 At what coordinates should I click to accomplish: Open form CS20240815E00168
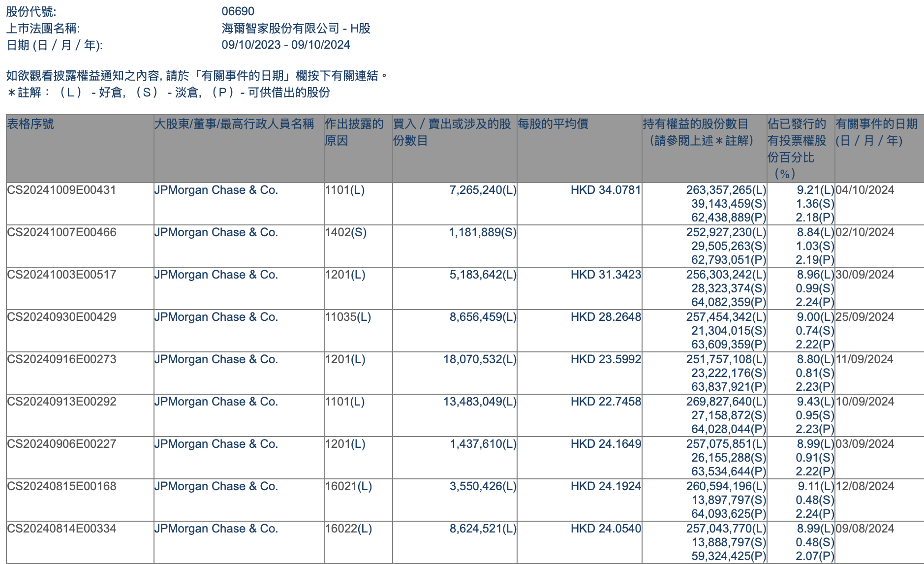tap(62, 486)
